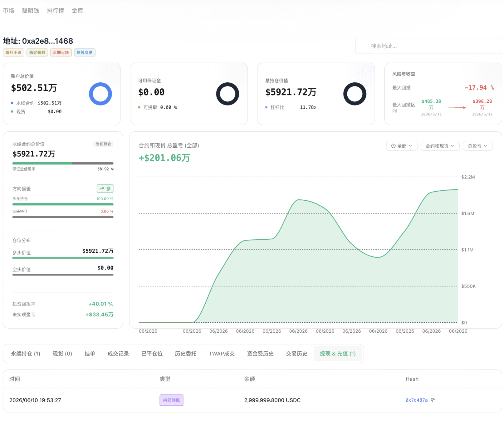Screen dimensions: 504x421
Task: Click the 内部转账 type label
Action: [171, 400]
